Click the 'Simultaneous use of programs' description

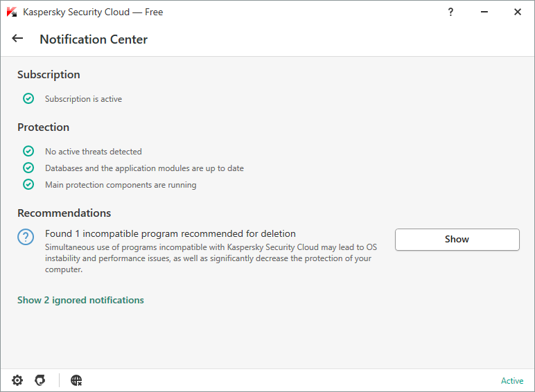point(211,258)
